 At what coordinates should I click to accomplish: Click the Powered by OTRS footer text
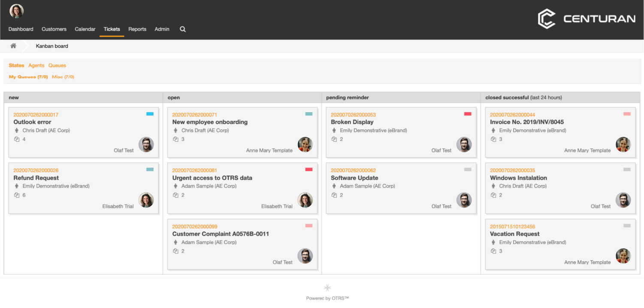(327, 298)
